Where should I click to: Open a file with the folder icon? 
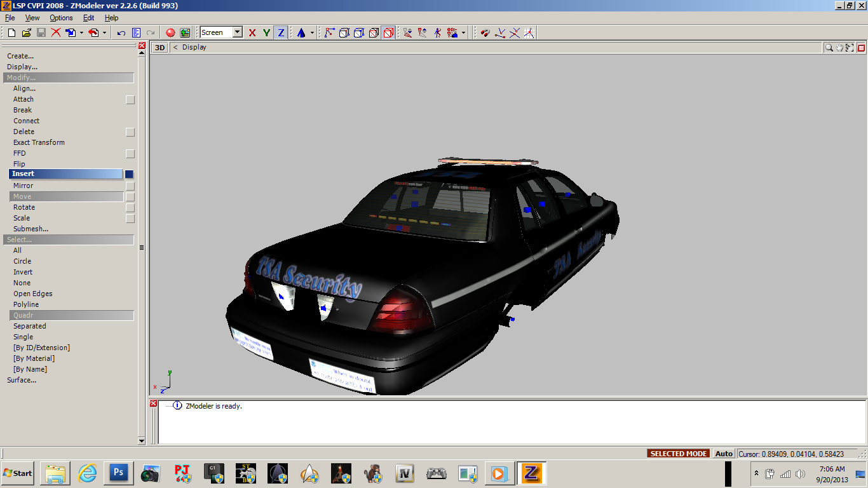pyautogui.click(x=27, y=32)
